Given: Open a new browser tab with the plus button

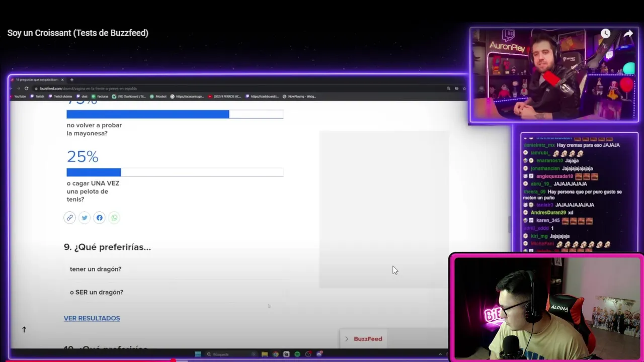Looking at the screenshot, I should (x=71, y=80).
